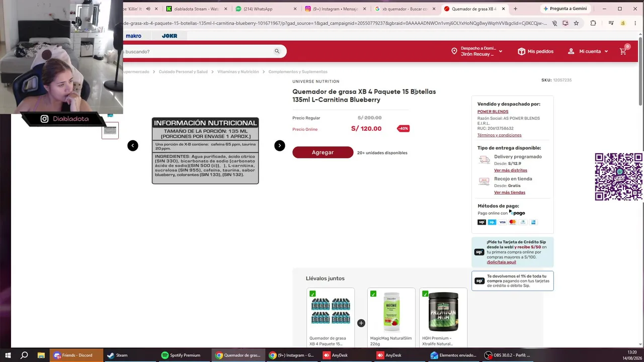The height and width of the screenshot is (362, 644).
Task: Show the previous product image
Action: pyautogui.click(x=133, y=146)
